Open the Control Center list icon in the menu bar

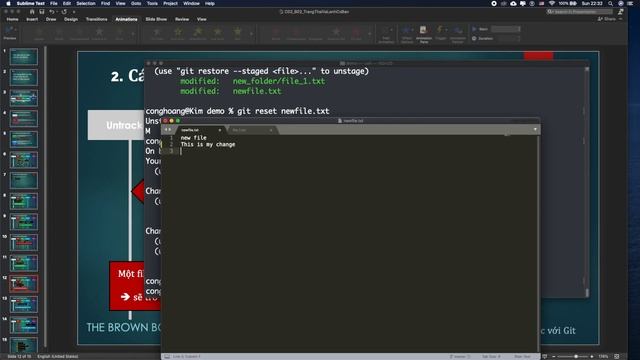tap(631, 3)
